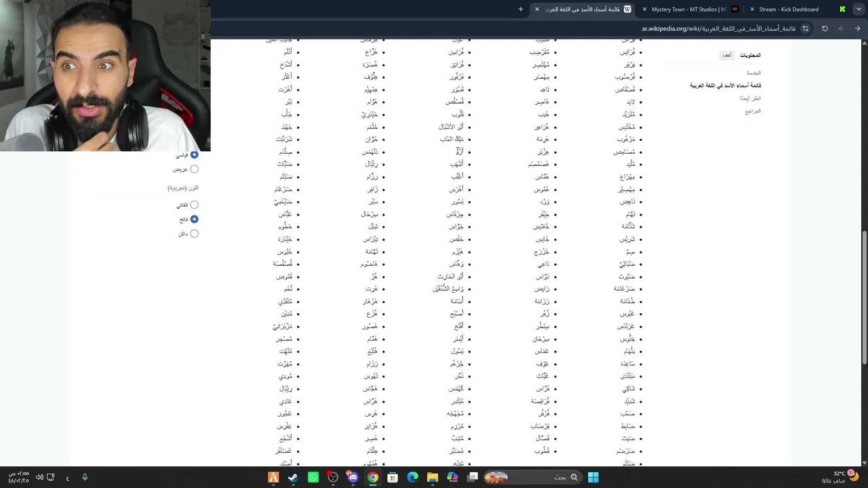Open the Microsoft 365 app in taskbar
Image resolution: width=868 pixels, height=488 pixels.
click(x=452, y=477)
